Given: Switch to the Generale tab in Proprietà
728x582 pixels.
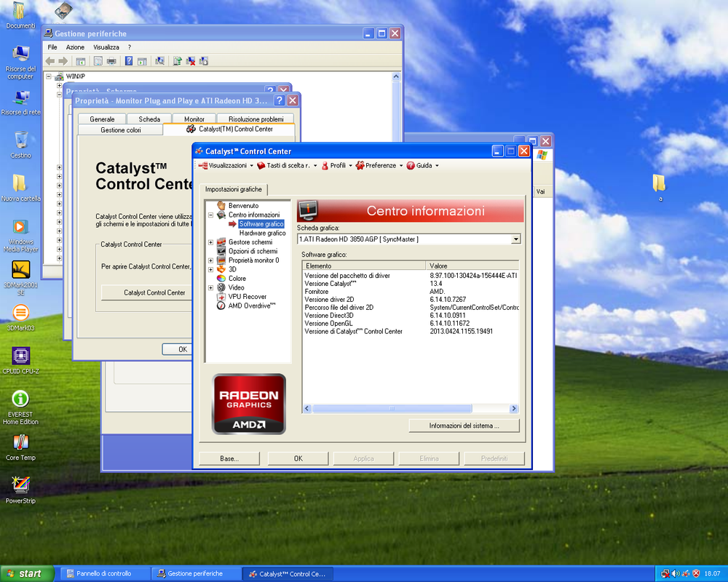Looking at the screenshot, I should [102, 119].
